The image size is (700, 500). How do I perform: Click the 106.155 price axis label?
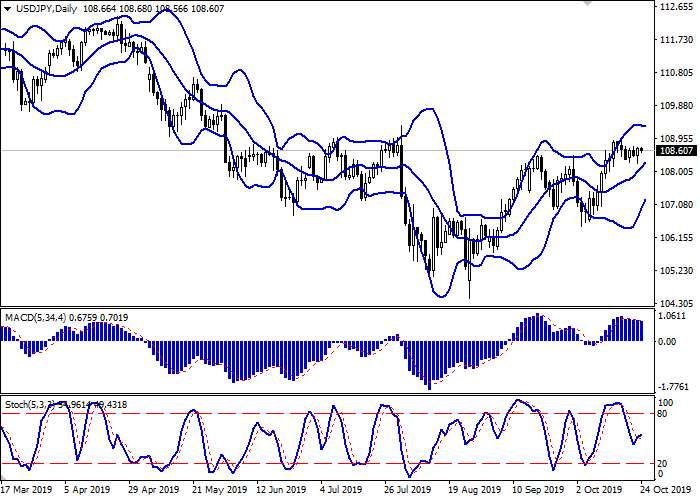click(678, 237)
